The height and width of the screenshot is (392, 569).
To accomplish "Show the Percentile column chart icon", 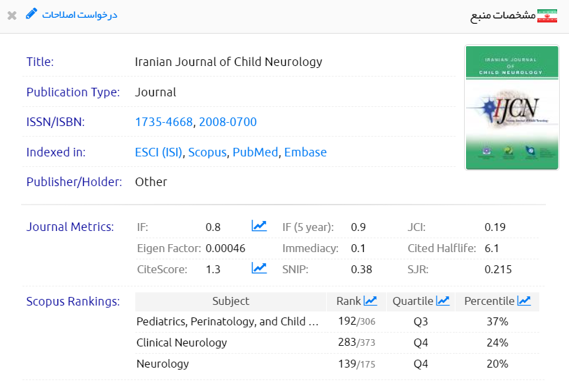I will coord(524,301).
